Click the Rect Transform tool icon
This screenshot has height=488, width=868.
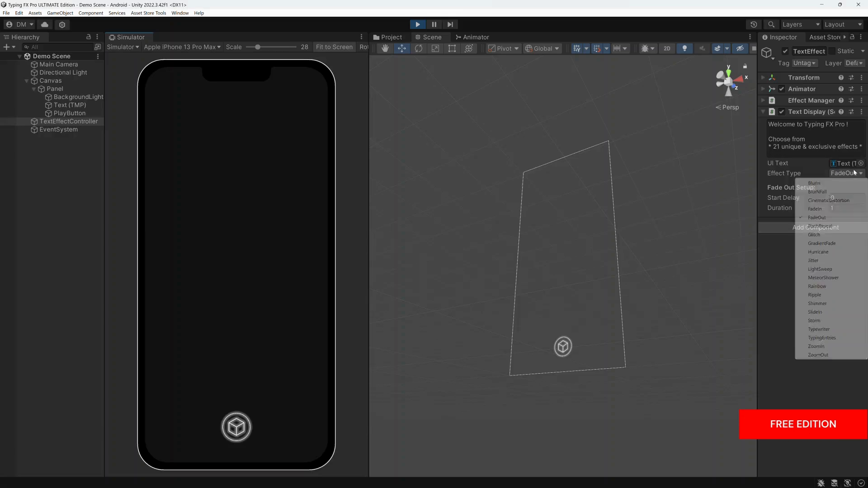pyautogui.click(x=452, y=47)
